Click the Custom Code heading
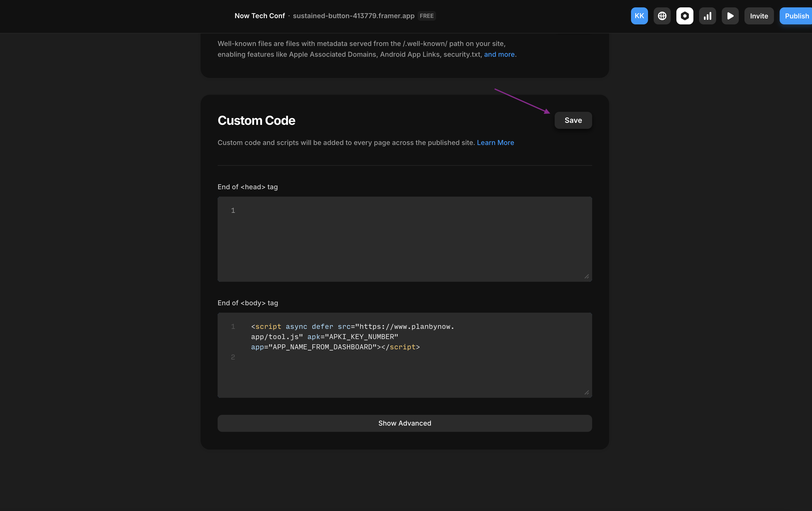The height and width of the screenshot is (511, 812). (x=256, y=120)
